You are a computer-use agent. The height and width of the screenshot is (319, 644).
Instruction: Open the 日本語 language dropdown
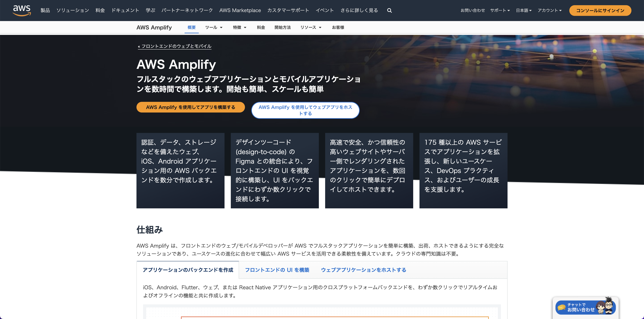(x=524, y=11)
